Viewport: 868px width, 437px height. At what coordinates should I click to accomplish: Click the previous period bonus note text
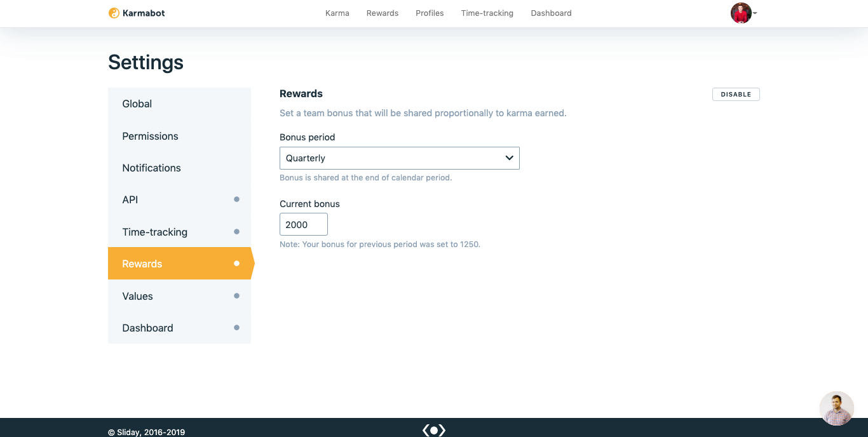(x=380, y=244)
